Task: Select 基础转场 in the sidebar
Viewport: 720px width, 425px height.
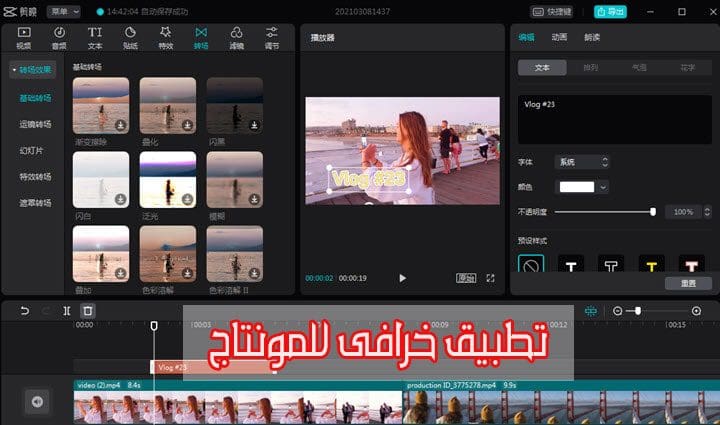Action: tap(35, 98)
